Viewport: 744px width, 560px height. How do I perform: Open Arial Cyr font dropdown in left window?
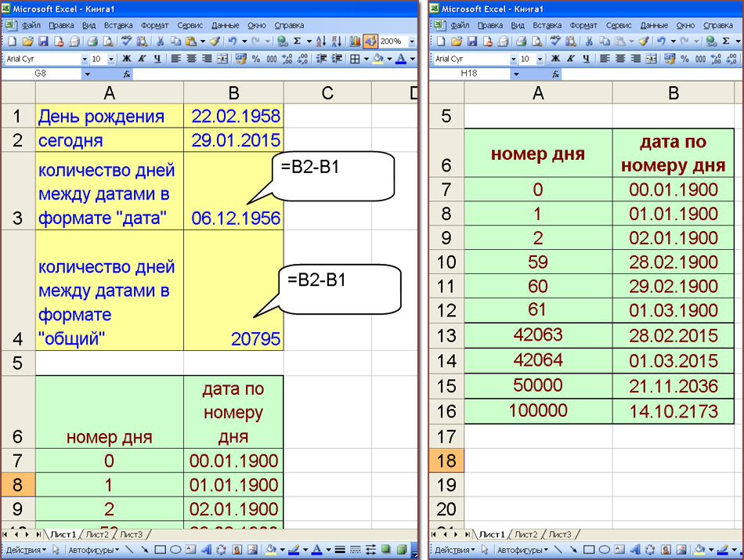tap(85, 60)
